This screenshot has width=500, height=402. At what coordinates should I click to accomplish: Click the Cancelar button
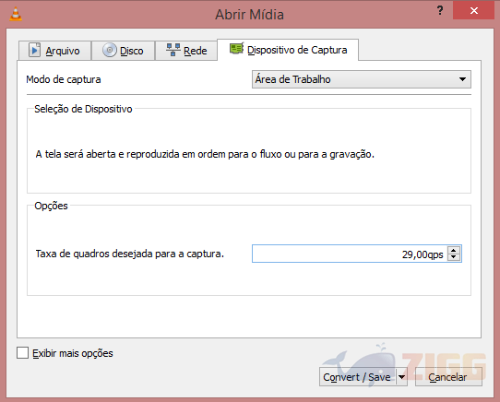(448, 377)
